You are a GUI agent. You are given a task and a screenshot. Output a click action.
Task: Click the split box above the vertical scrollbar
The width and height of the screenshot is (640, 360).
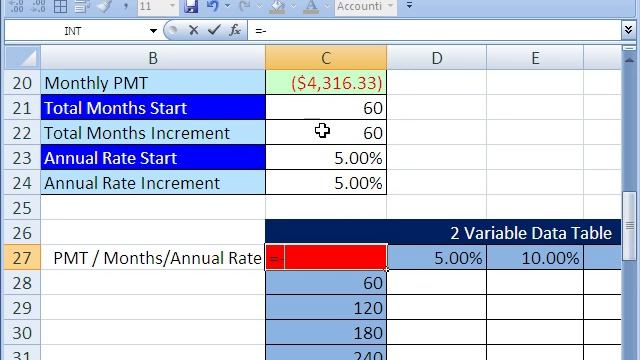630,49
